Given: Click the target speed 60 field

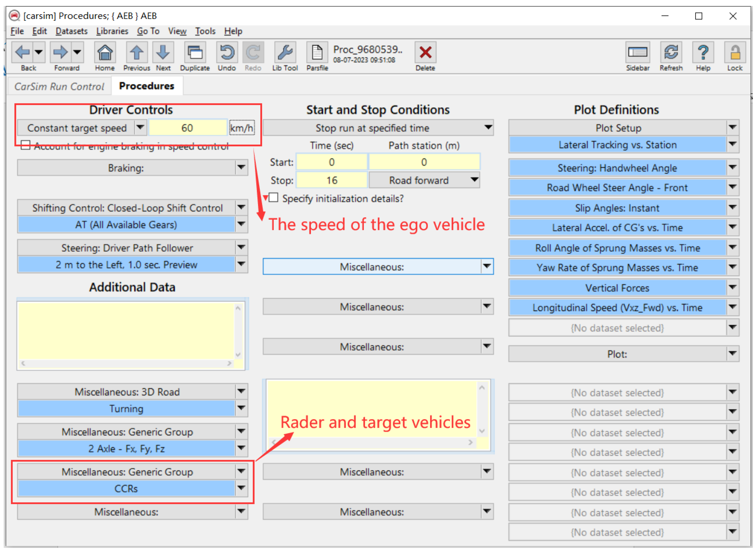Looking at the screenshot, I should 187,128.
